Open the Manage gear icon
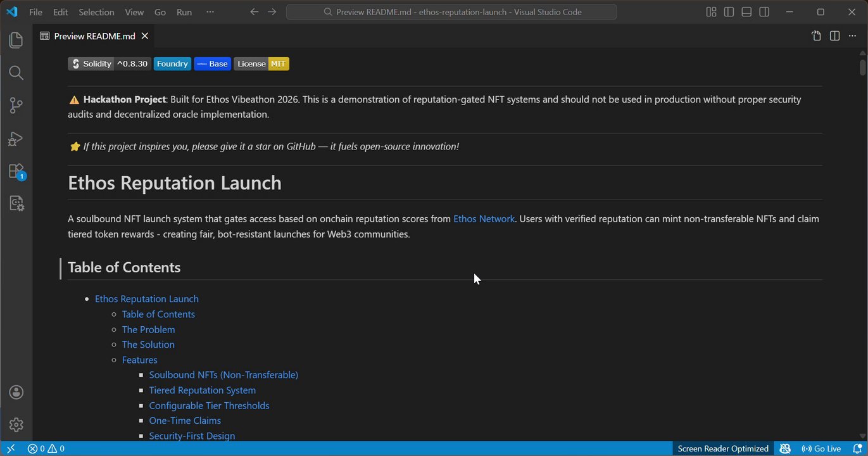This screenshot has height=456, width=868. 16,424
